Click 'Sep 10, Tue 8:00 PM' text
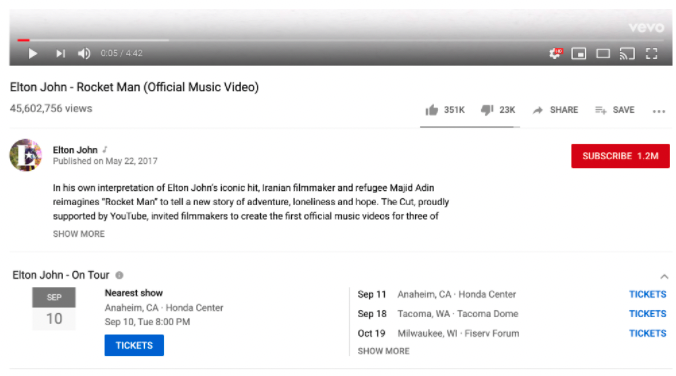This screenshot has height=376, width=676. tap(147, 322)
